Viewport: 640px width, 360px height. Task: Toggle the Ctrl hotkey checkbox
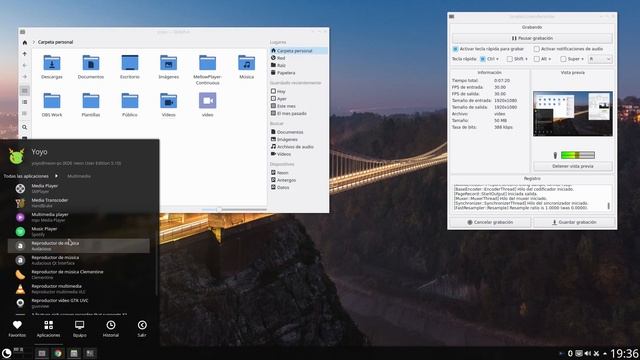[x=483, y=59]
